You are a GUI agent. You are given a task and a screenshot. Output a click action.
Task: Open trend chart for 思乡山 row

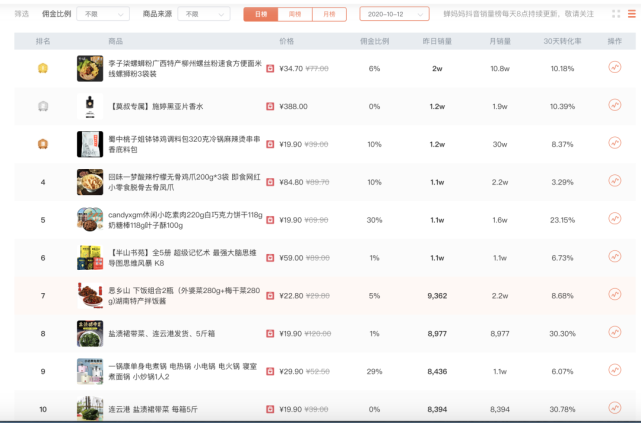[614, 294]
